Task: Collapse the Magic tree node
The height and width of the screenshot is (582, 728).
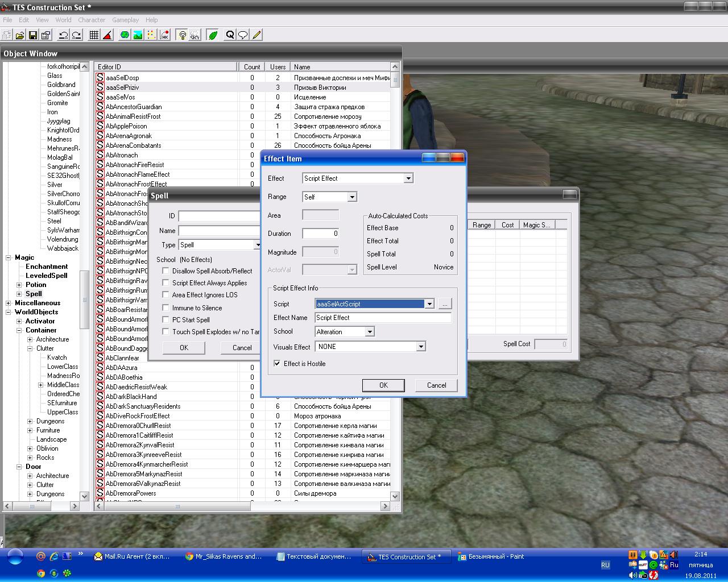Action: point(9,257)
